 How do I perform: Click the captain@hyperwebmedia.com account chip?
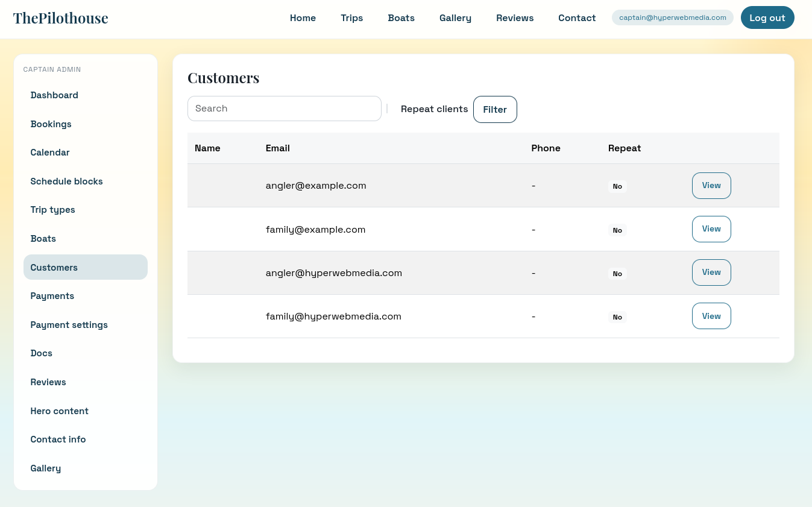672,17
